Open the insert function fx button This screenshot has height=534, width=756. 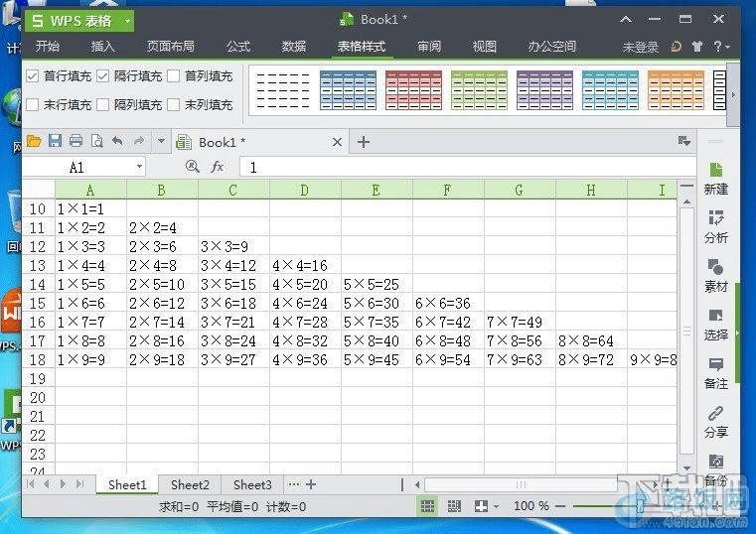[x=218, y=167]
